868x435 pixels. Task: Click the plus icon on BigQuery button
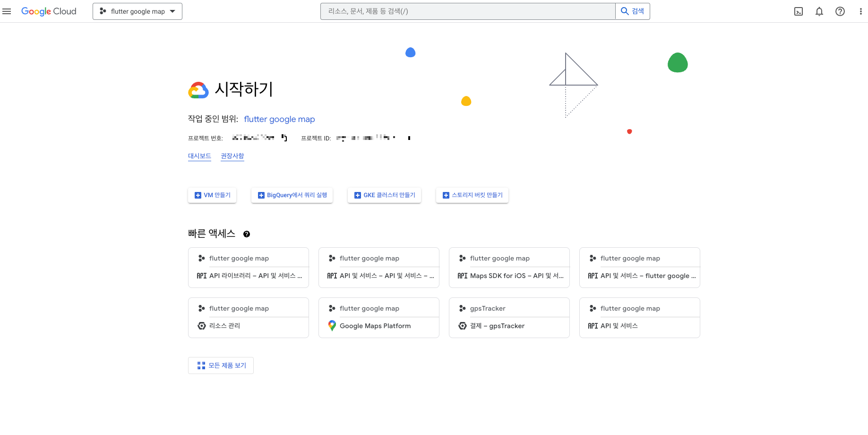tap(261, 195)
